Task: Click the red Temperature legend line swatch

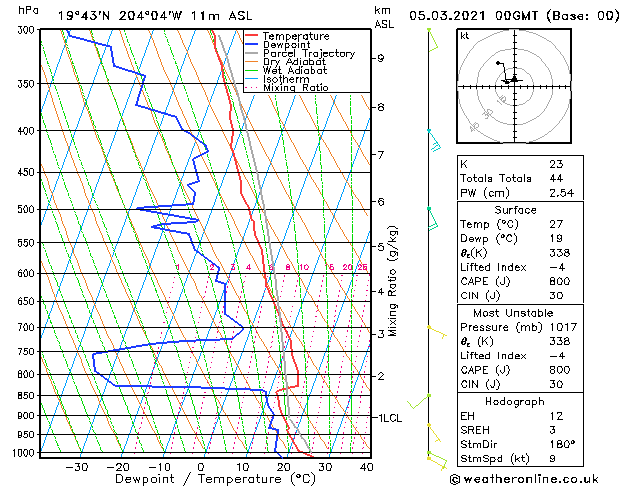Action: click(x=252, y=36)
